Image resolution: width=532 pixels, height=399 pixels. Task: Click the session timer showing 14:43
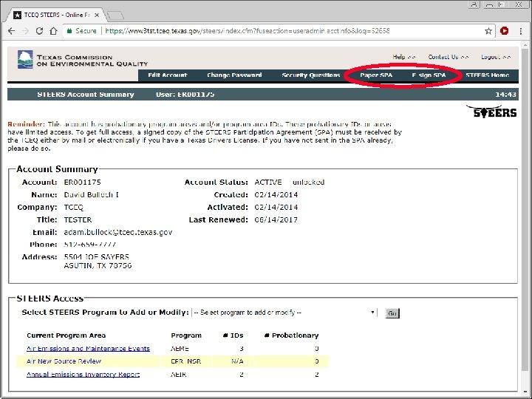point(505,95)
